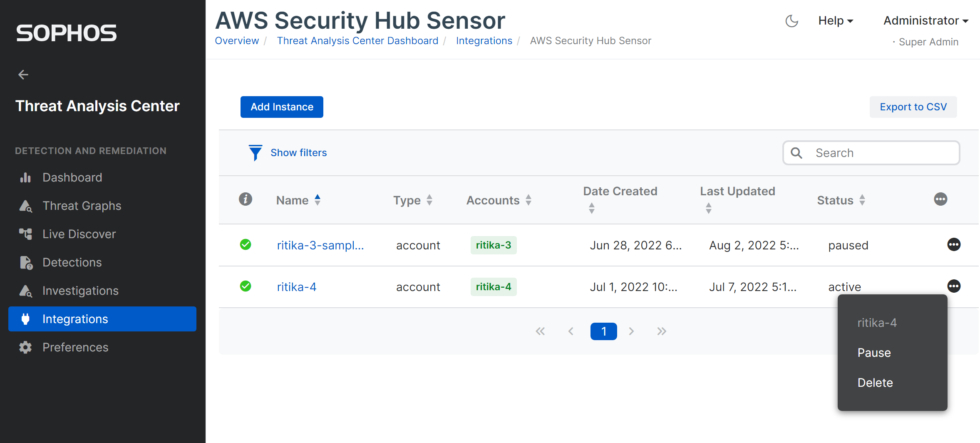Sort by the Status column arrows

point(862,200)
